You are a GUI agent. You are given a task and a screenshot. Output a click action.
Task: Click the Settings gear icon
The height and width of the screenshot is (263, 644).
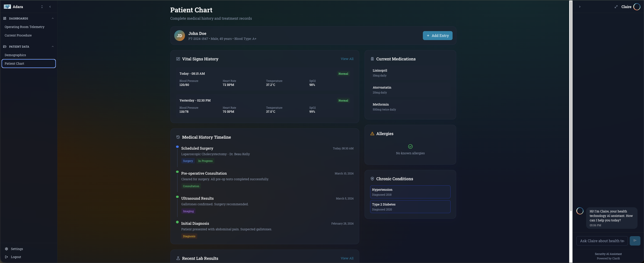pyautogui.click(x=6, y=249)
